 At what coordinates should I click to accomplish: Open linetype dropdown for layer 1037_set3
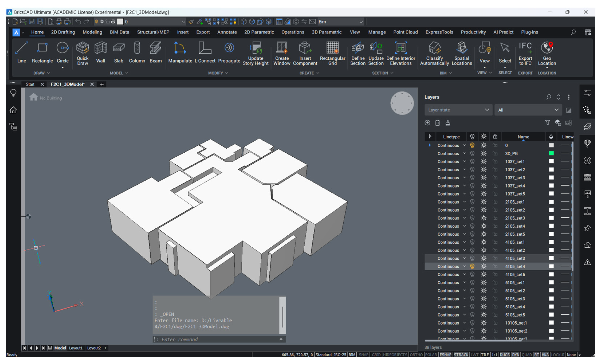(464, 178)
